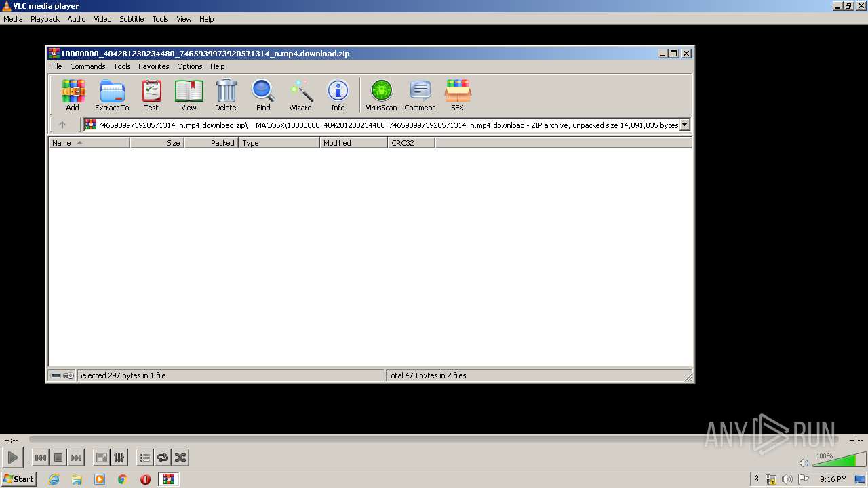
Task: Adjust the VLC volume slider
Action: [x=838, y=460]
